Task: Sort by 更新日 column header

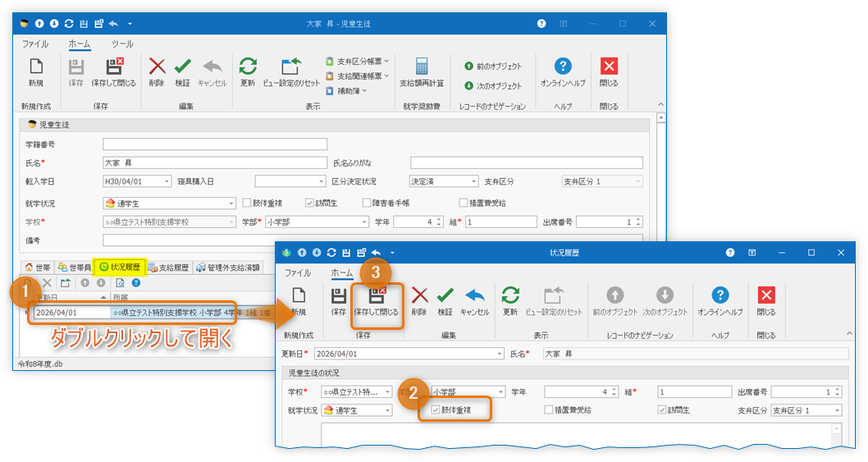Action: click(71, 298)
